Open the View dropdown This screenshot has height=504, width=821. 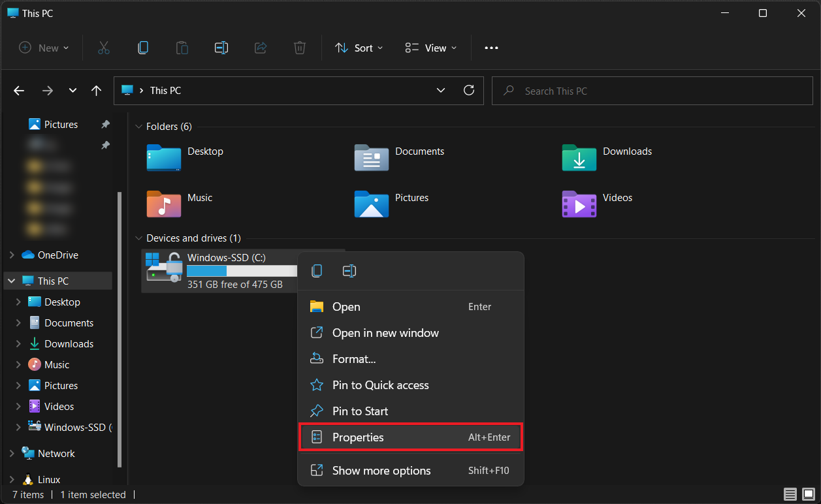(x=431, y=48)
